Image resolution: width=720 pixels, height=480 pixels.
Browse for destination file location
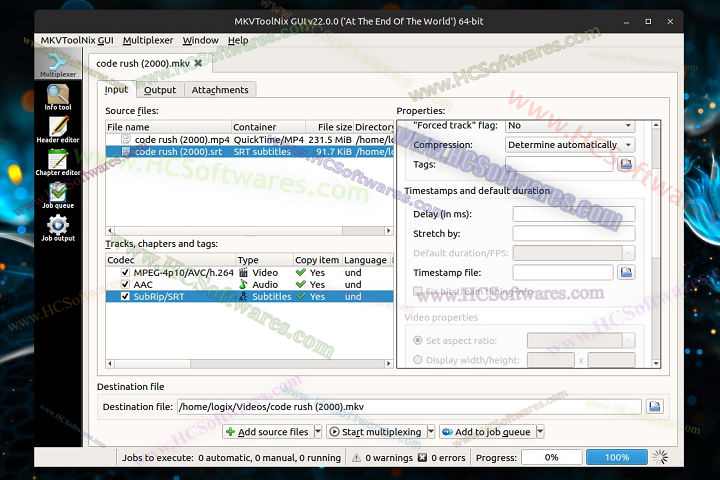[x=654, y=407]
